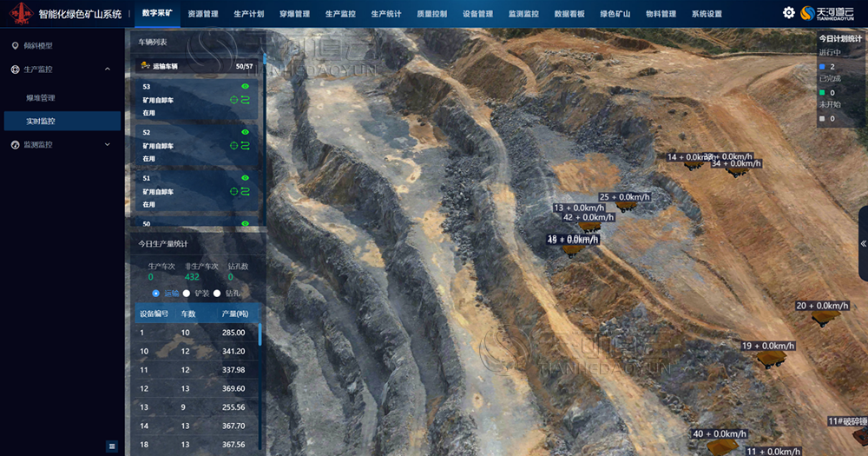Select truck 40 model on the map
Viewport: 868px width, 456px height.
tap(723, 446)
